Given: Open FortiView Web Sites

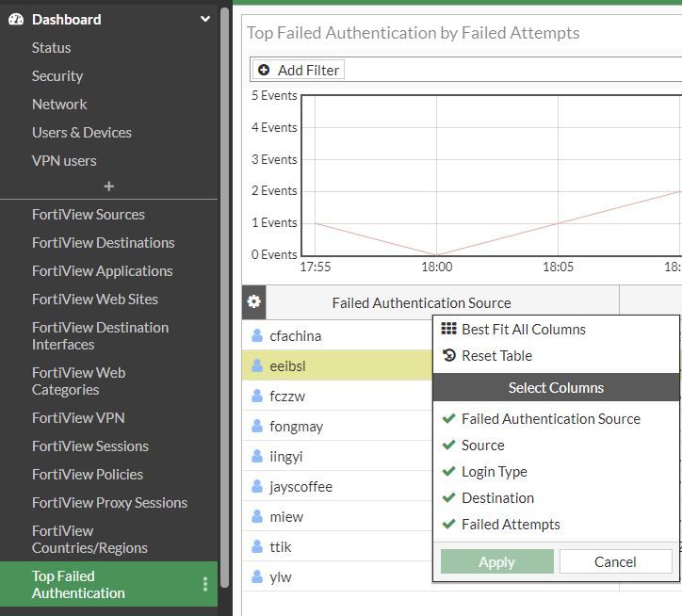Looking at the screenshot, I should pyautogui.click(x=95, y=300).
